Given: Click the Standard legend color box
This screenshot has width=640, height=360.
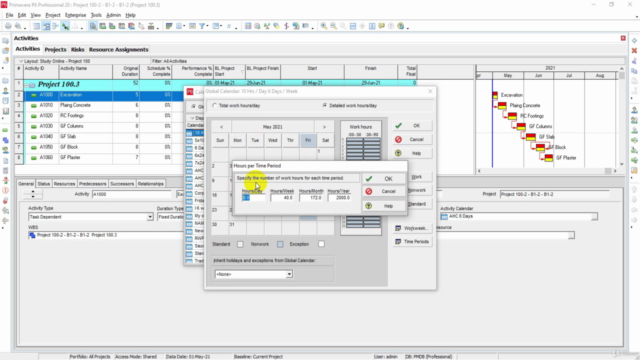Looking at the screenshot, I should coord(240,244).
